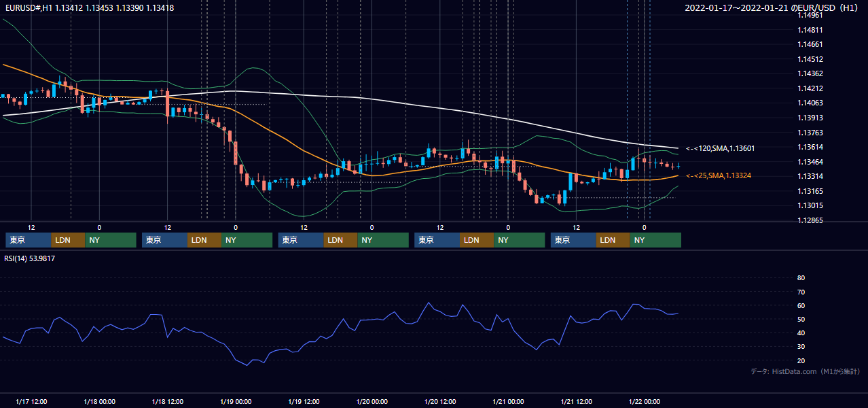Choose the 1/22 00:00 time label
This screenshot has height=408, width=868.
[x=645, y=401]
